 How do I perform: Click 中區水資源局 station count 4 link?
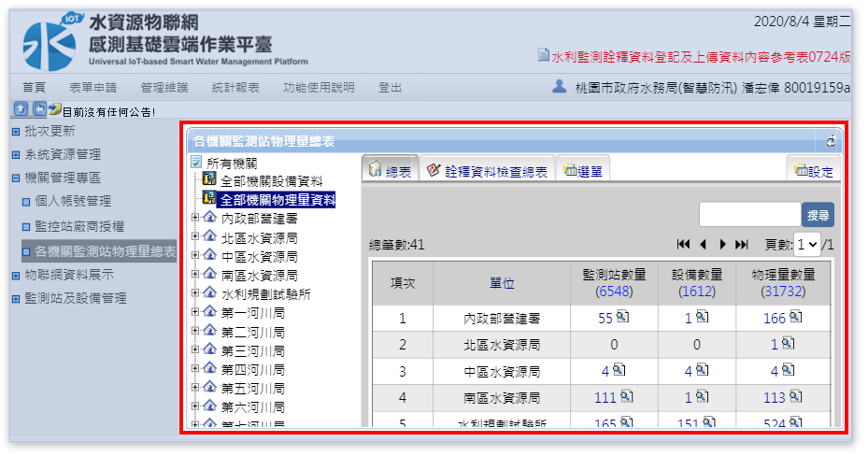[605, 371]
